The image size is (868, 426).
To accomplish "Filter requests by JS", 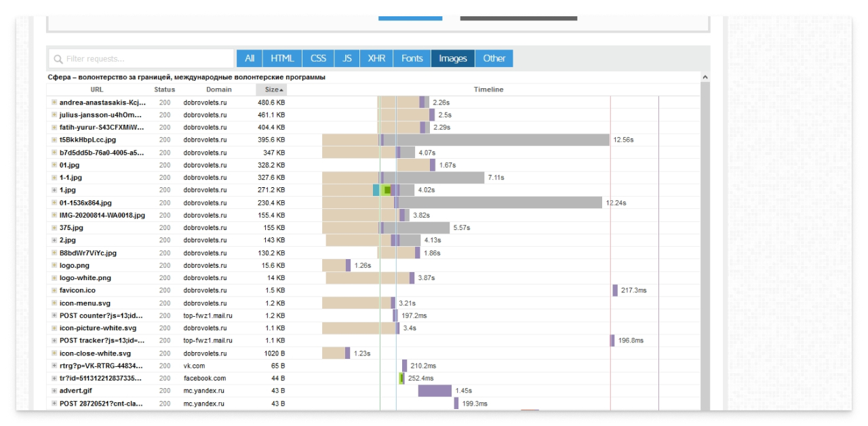I will point(347,58).
